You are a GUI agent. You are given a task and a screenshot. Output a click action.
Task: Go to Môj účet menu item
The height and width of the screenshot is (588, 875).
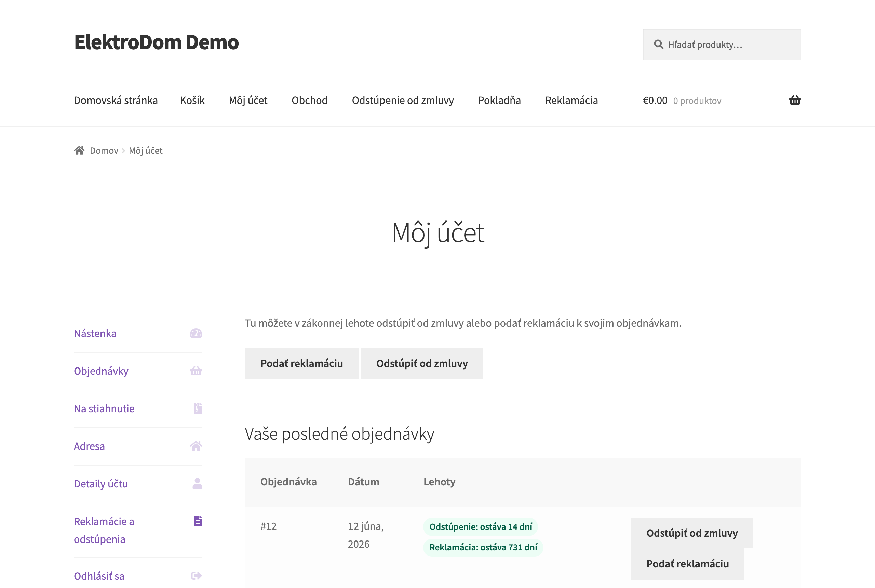tap(248, 100)
